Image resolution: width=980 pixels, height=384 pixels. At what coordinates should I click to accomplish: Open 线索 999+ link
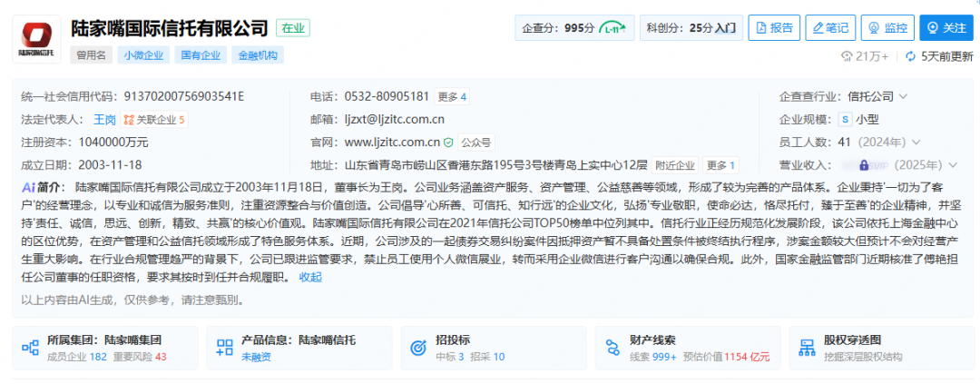tap(653, 357)
